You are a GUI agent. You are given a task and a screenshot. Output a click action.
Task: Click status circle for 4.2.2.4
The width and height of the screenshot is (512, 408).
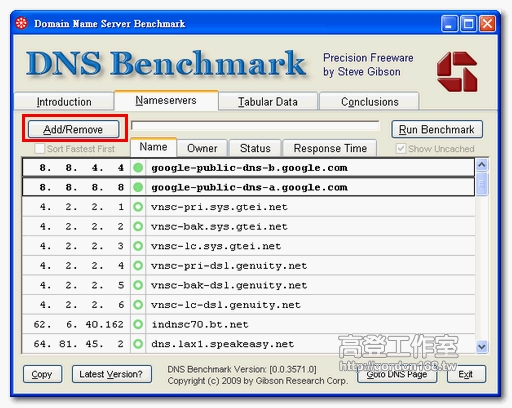[138, 266]
